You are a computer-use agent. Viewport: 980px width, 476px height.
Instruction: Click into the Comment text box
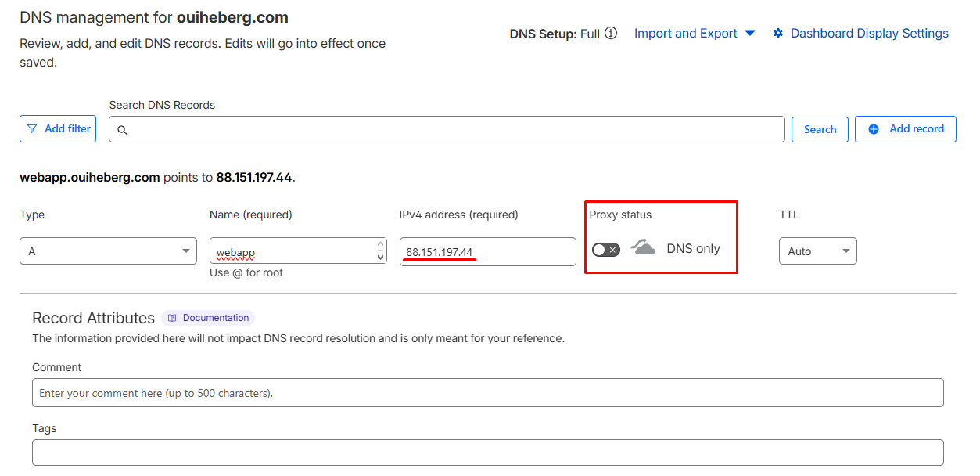coord(487,393)
